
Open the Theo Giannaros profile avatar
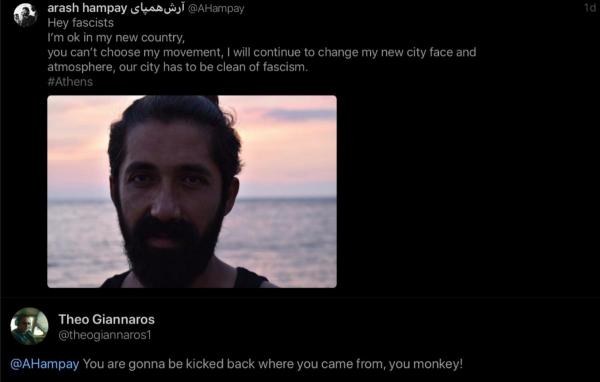(x=29, y=326)
